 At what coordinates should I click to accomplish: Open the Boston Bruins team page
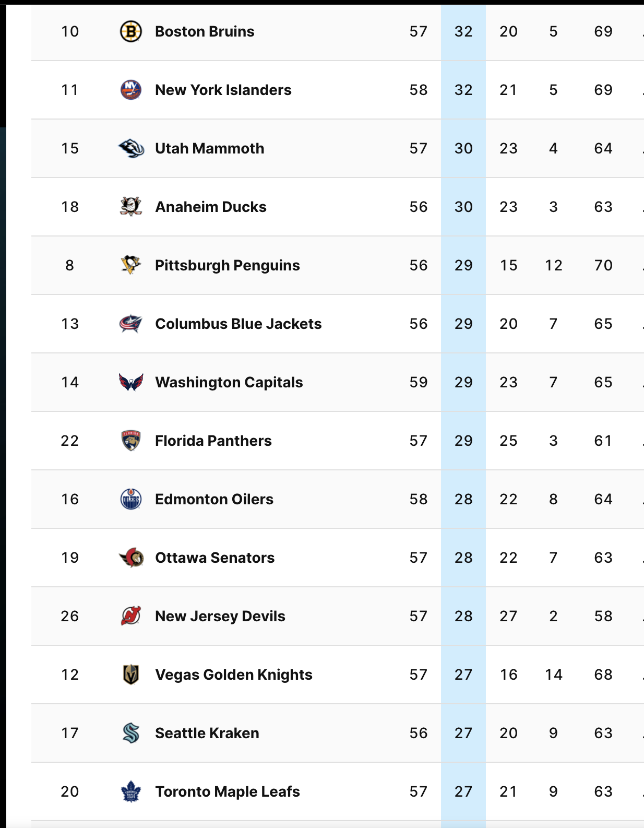click(x=205, y=32)
